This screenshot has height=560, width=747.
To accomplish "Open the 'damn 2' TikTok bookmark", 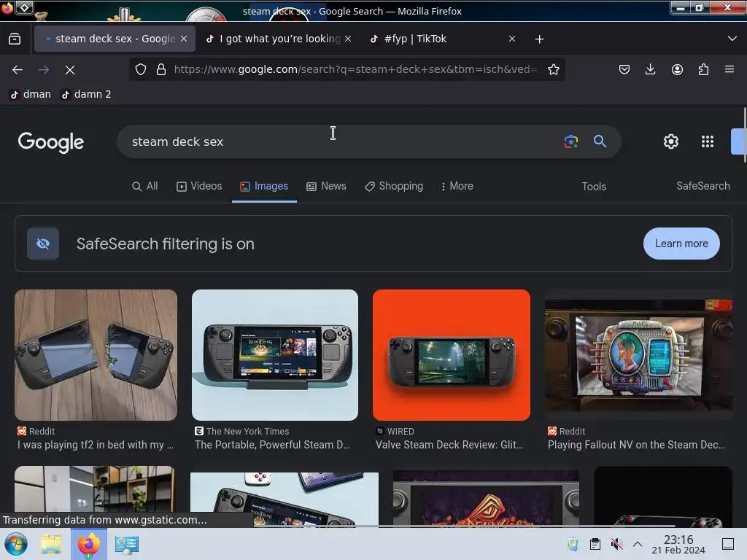I will 86,94.
